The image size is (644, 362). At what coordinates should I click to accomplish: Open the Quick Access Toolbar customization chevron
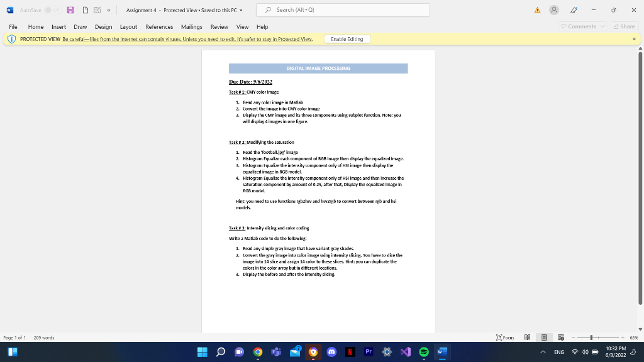[108, 9]
